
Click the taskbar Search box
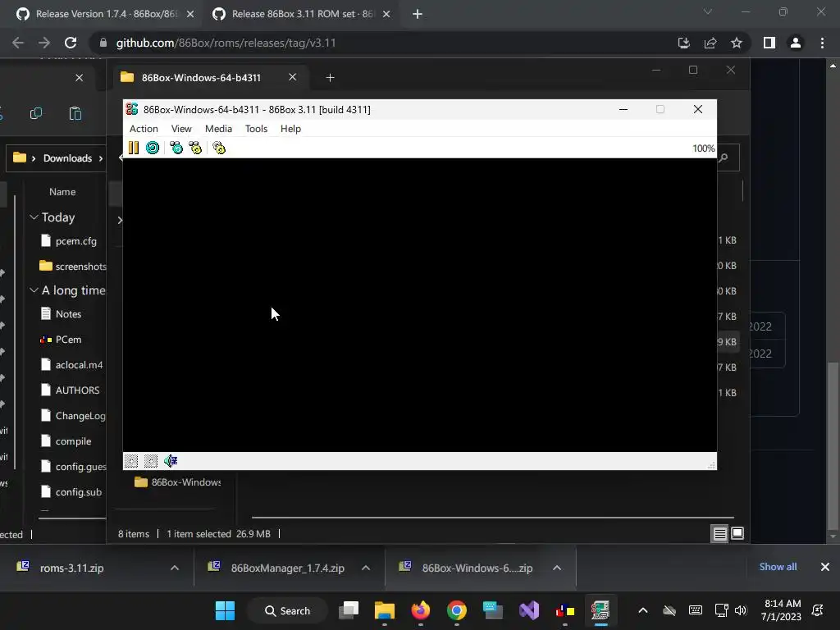click(288, 610)
